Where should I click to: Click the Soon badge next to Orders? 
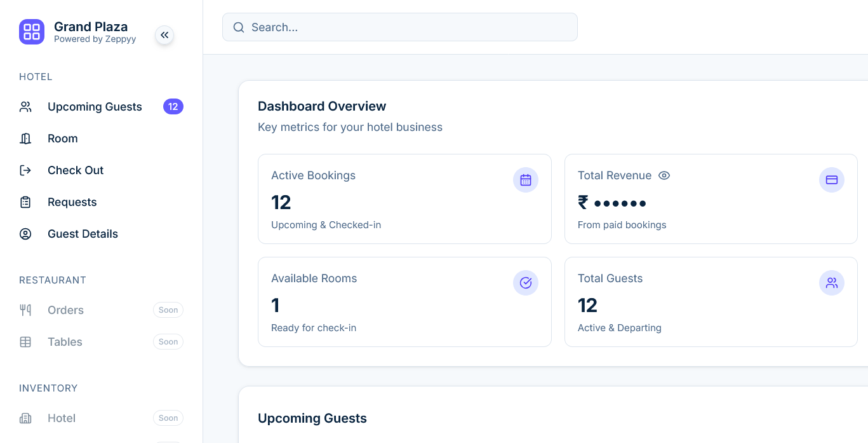click(x=168, y=310)
